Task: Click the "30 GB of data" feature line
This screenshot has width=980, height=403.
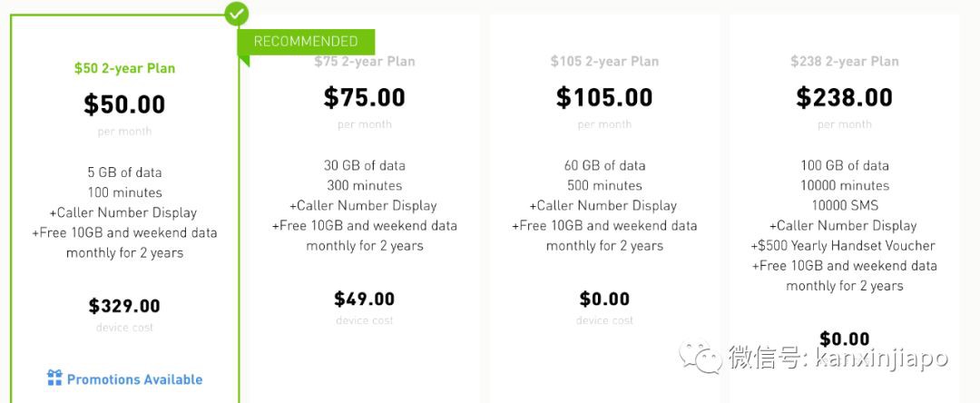Action: [x=365, y=165]
